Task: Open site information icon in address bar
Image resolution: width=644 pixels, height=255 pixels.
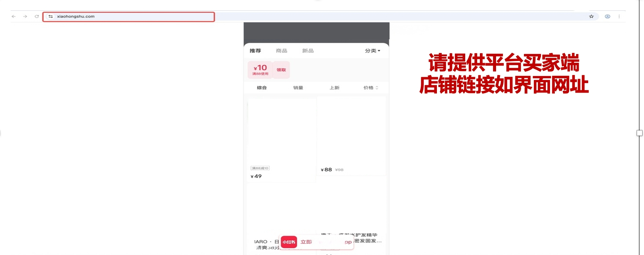Action: coord(51,17)
